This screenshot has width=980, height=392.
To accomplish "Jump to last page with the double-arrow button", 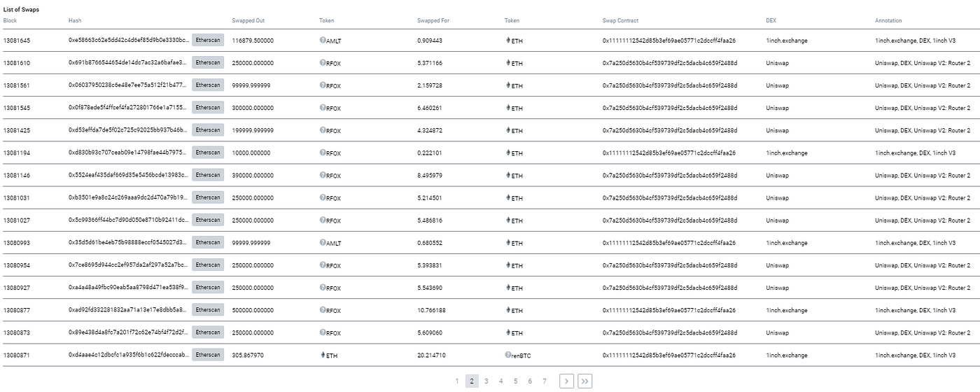I will (584, 381).
